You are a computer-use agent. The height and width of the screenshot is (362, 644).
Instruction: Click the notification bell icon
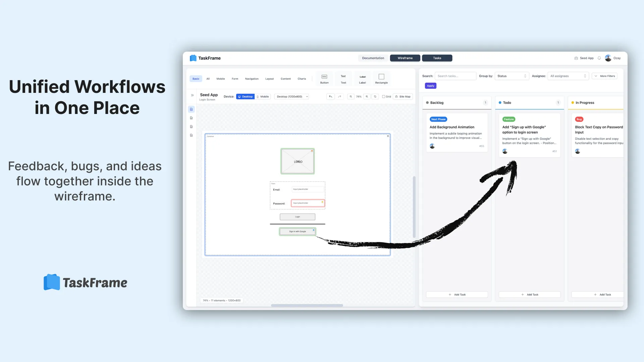tap(599, 58)
